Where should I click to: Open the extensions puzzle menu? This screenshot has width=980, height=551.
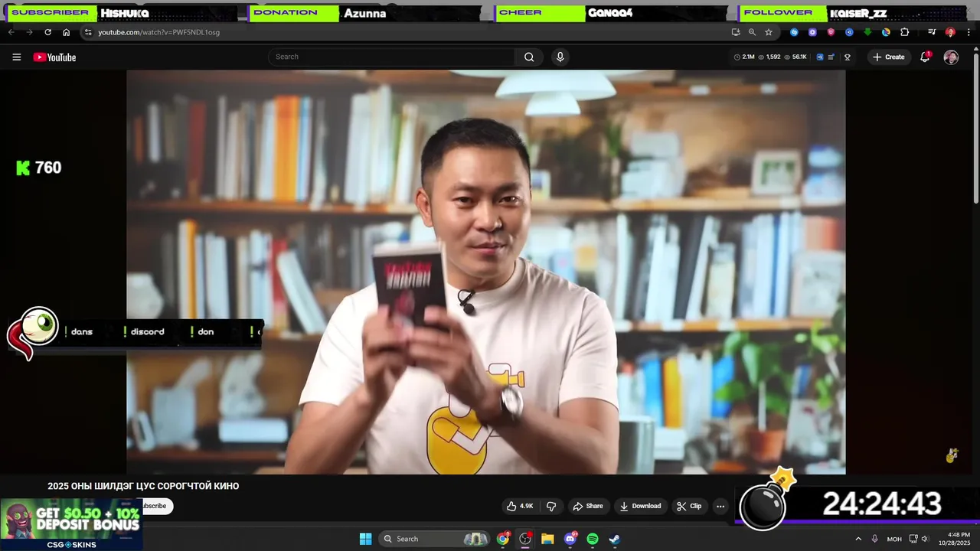tap(904, 32)
